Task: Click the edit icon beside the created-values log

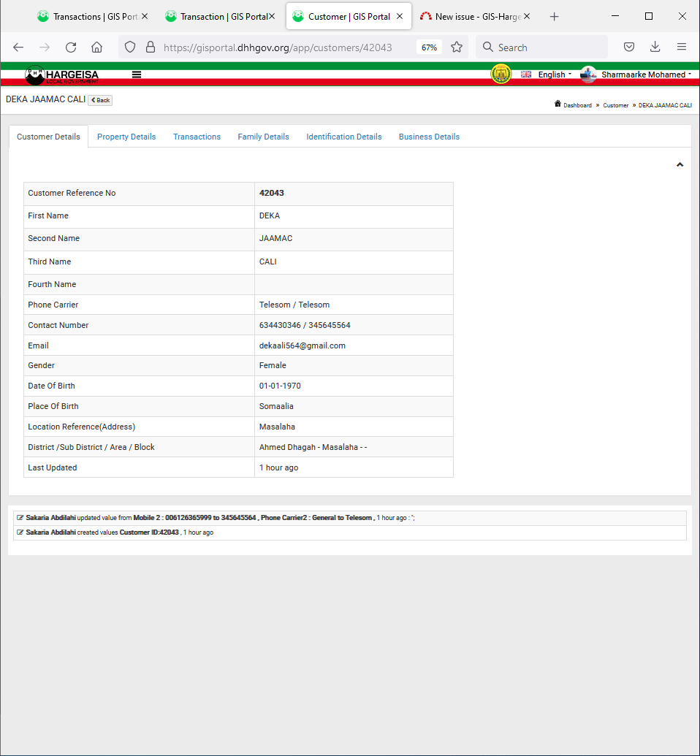Action: click(20, 532)
